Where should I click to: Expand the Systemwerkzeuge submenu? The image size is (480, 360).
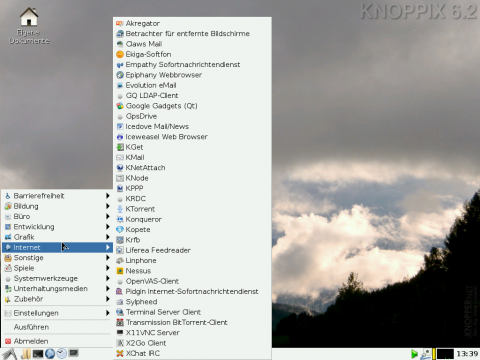57,279
